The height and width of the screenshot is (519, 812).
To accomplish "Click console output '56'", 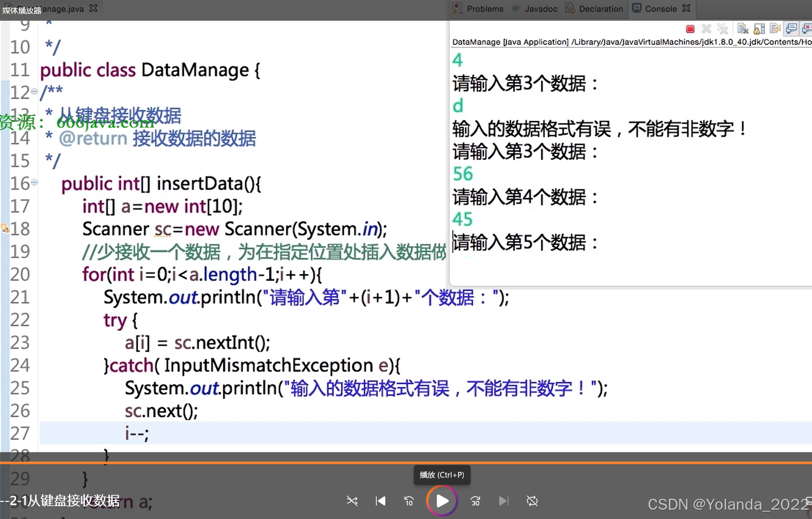I will (x=463, y=174).
